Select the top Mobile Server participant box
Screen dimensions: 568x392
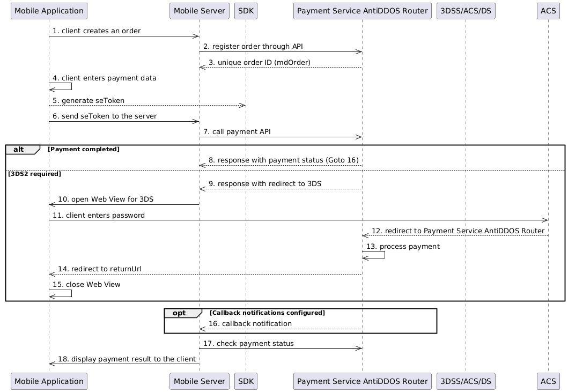(199, 11)
